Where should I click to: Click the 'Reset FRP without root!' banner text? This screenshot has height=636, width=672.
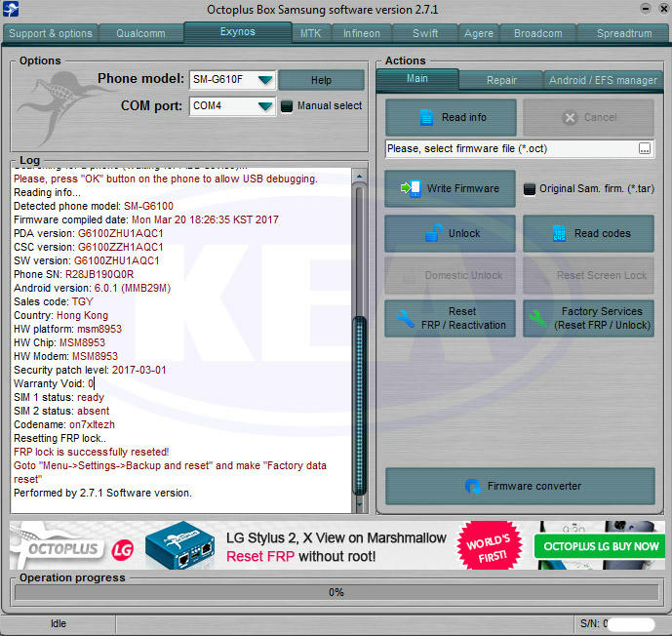coord(300,556)
